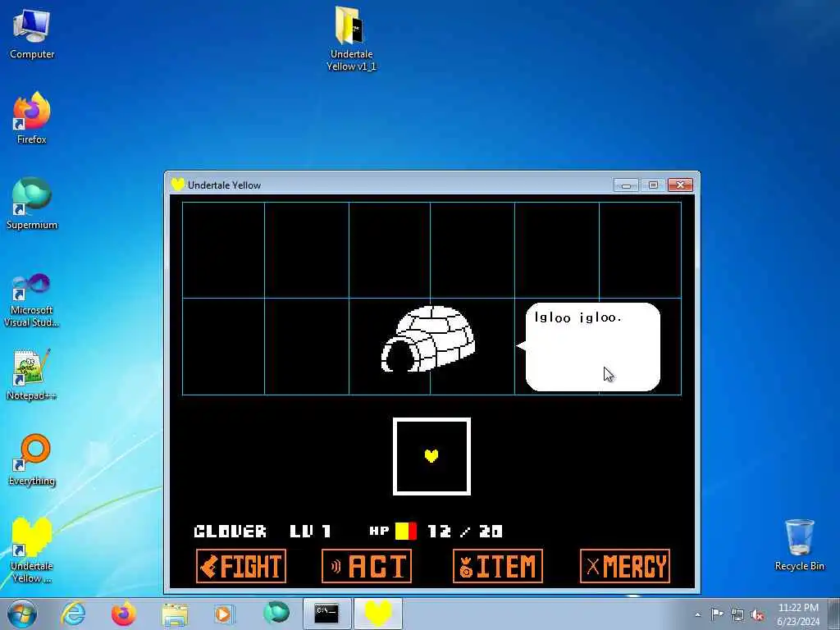Open the clock showing 11:22 PM
The width and height of the screenshot is (840, 630).
point(798,614)
